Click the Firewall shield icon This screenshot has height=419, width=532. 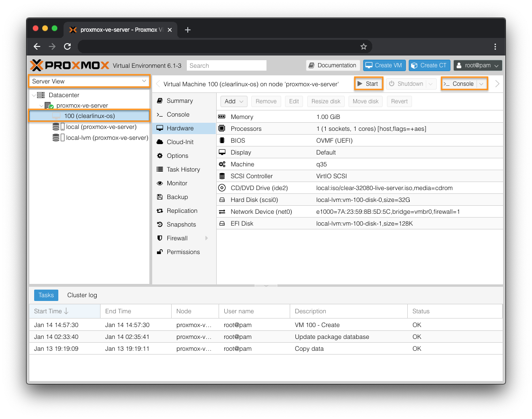click(x=160, y=238)
